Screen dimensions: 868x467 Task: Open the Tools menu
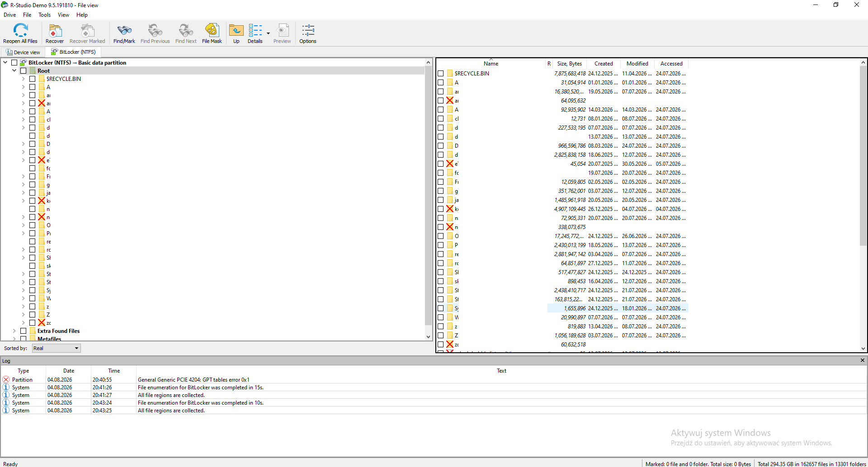click(44, 15)
